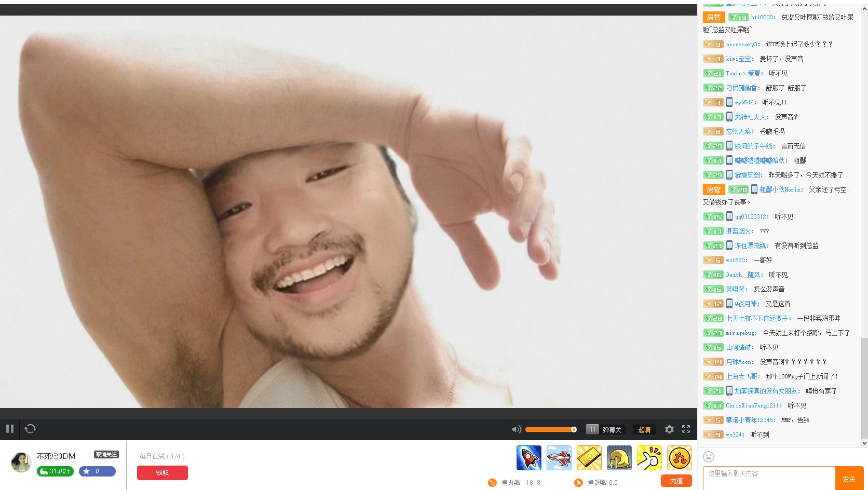The height and width of the screenshot is (490, 868).
Task: Send the hooded figure gift
Action: coord(619,458)
